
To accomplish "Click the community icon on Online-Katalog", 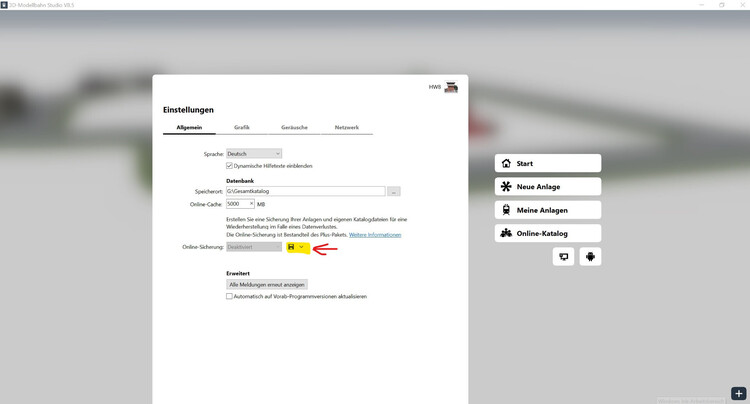I will pyautogui.click(x=506, y=233).
